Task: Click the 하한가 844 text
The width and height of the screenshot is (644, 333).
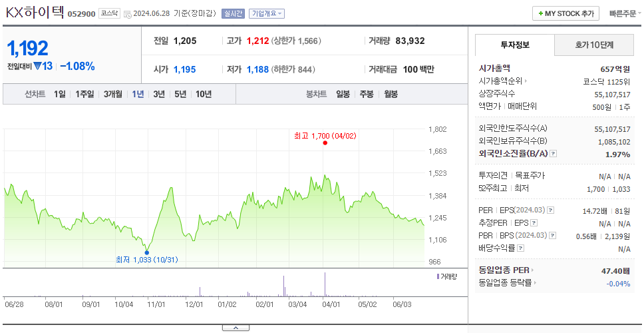Action: 293,69
